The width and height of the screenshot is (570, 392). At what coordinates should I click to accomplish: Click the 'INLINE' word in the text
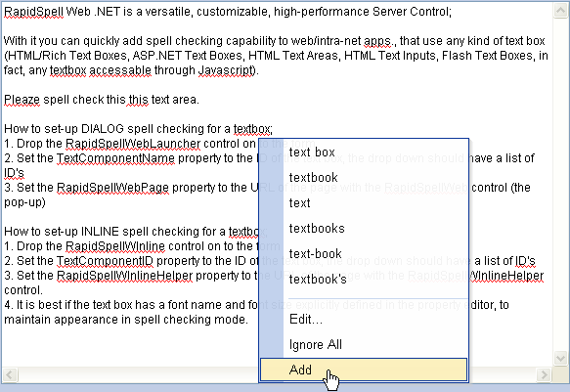(100, 232)
